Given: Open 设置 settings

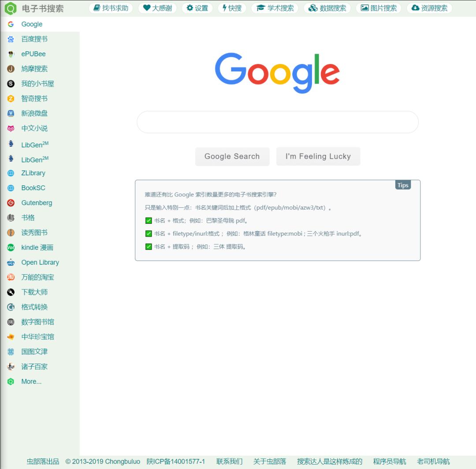Looking at the screenshot, I should point(197,8).
